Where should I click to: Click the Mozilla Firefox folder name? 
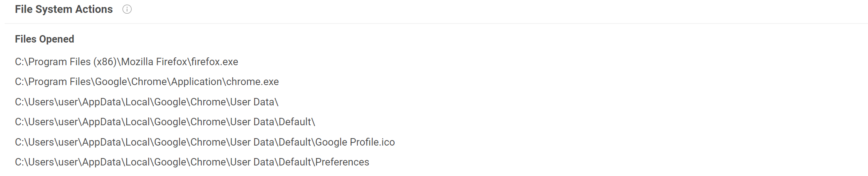click(x=154, y=62)
